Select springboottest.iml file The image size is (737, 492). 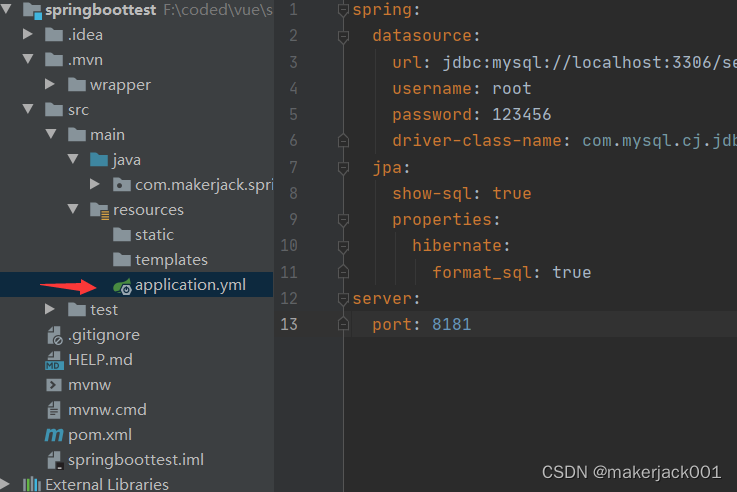click(135, 460)
